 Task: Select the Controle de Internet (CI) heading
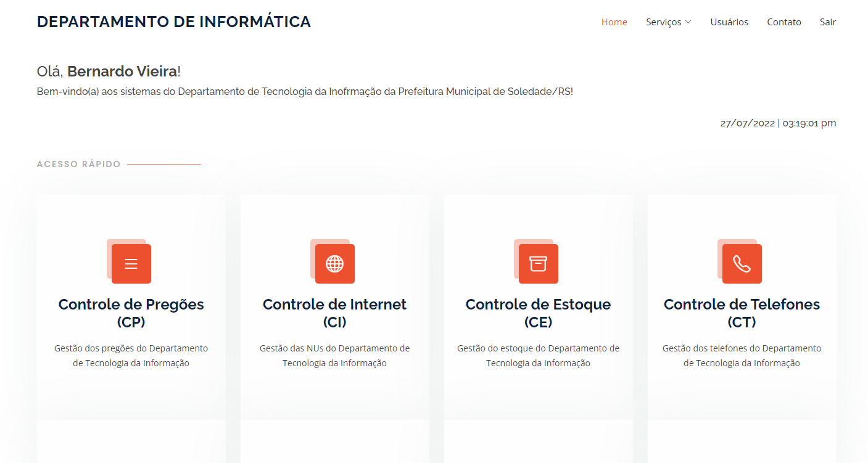(x=334, y=313)
